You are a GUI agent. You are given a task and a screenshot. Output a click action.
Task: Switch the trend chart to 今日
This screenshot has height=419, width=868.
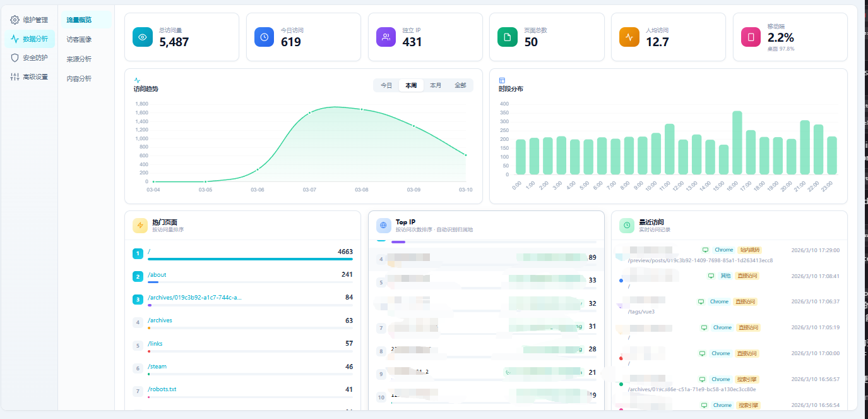386,85
